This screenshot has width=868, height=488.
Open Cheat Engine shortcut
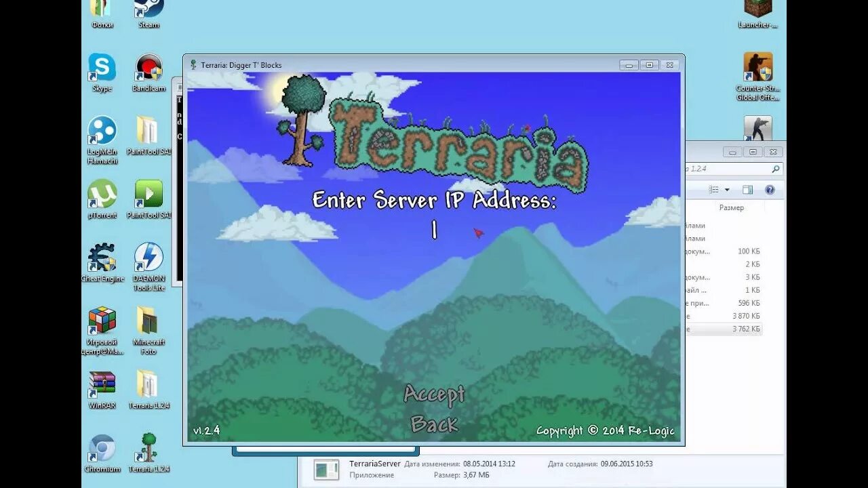[102, 262]
